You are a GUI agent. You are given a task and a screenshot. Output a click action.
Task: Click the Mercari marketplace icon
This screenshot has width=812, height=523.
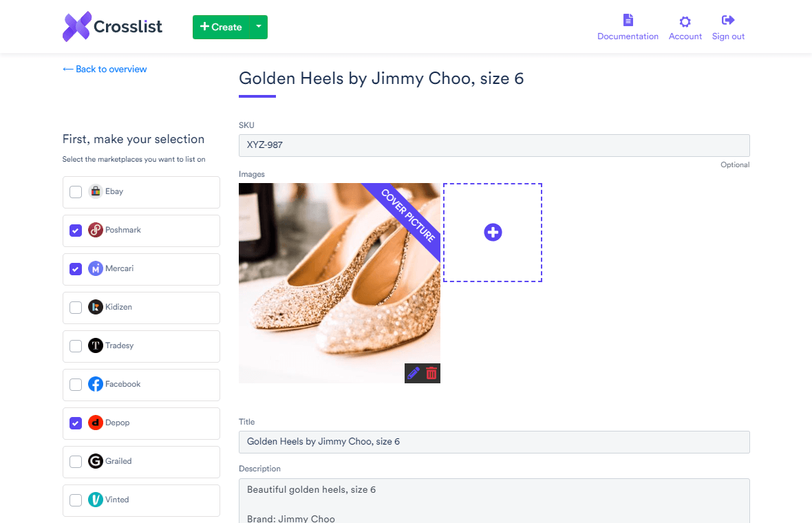point(95,269)
